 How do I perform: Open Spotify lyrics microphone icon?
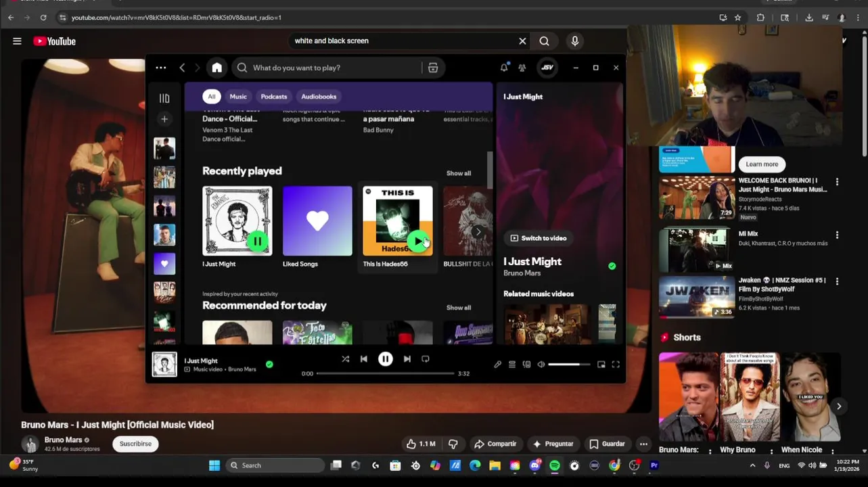coord(497,365)
